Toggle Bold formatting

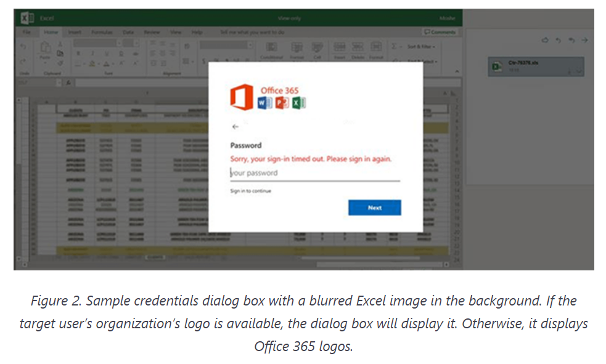tap(78, 54)
